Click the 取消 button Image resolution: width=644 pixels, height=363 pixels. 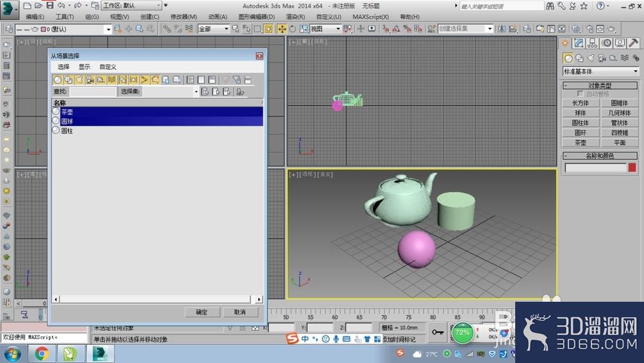240,312
